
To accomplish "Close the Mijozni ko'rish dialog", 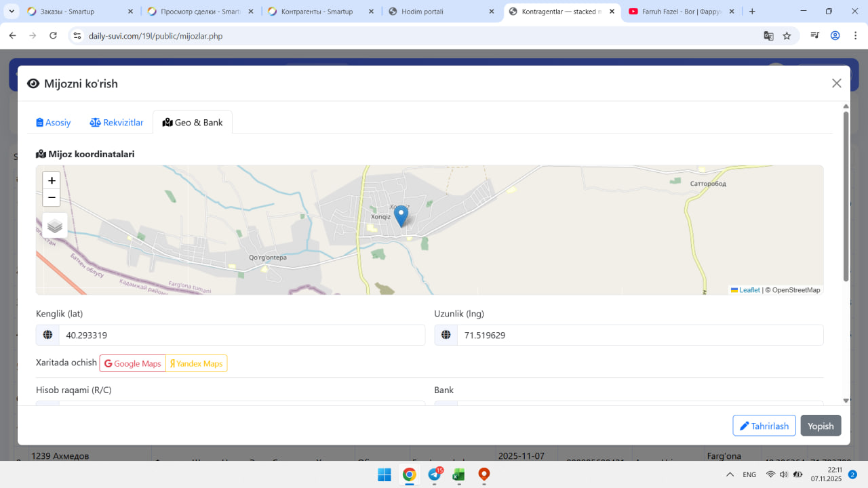I will [x=836, y=83].
